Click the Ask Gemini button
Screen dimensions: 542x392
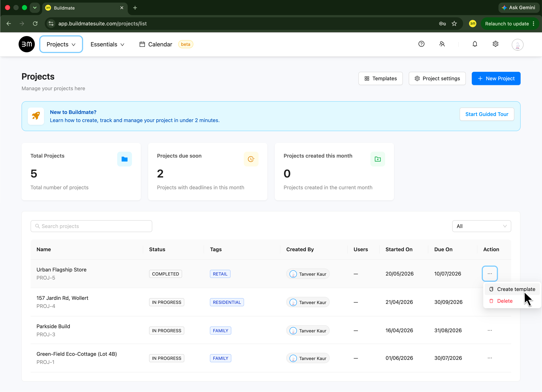point(519,8)
